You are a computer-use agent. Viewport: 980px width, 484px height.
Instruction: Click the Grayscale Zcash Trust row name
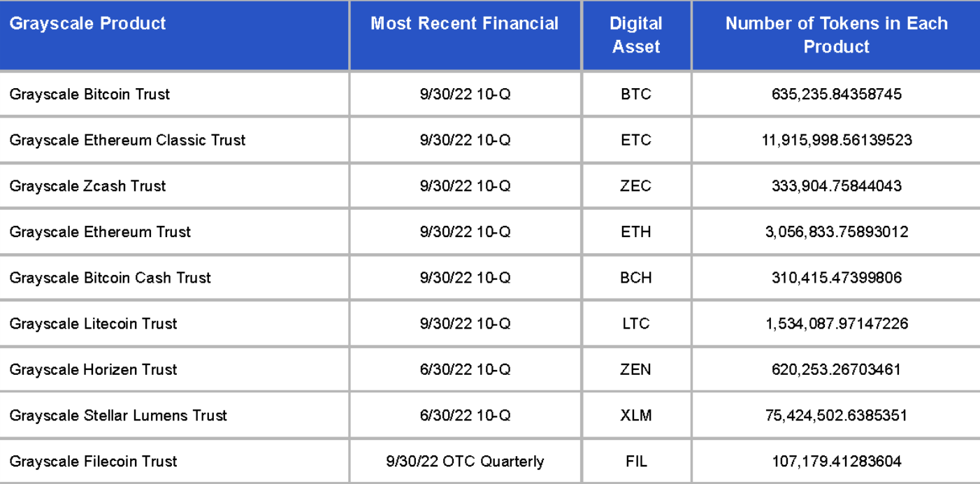pos(87,186)
